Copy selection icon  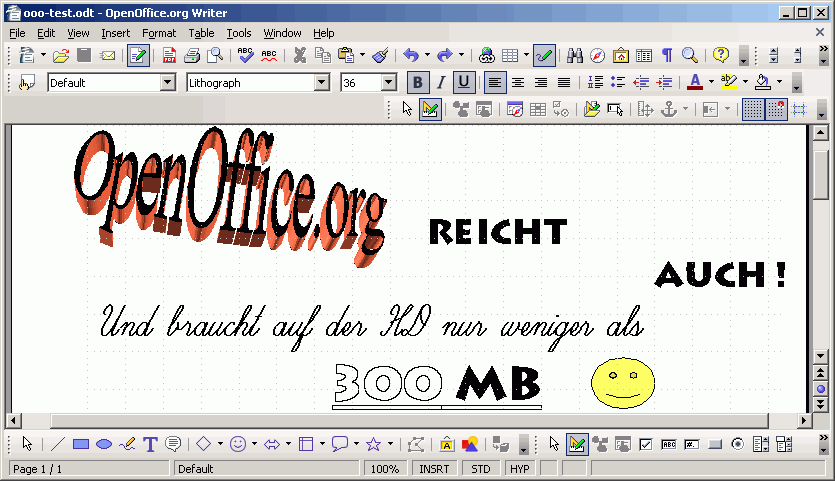pyautogui.click(x=323, y=55)
